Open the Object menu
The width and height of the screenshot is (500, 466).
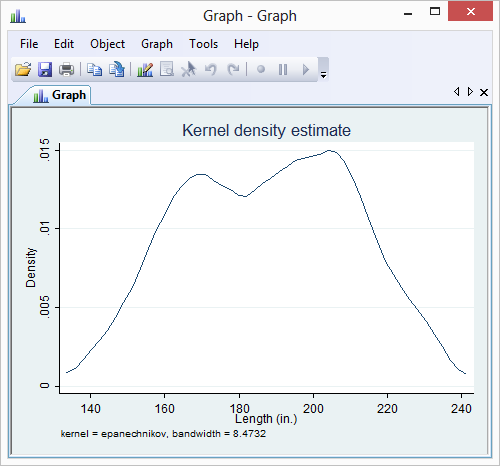[107, 44]
